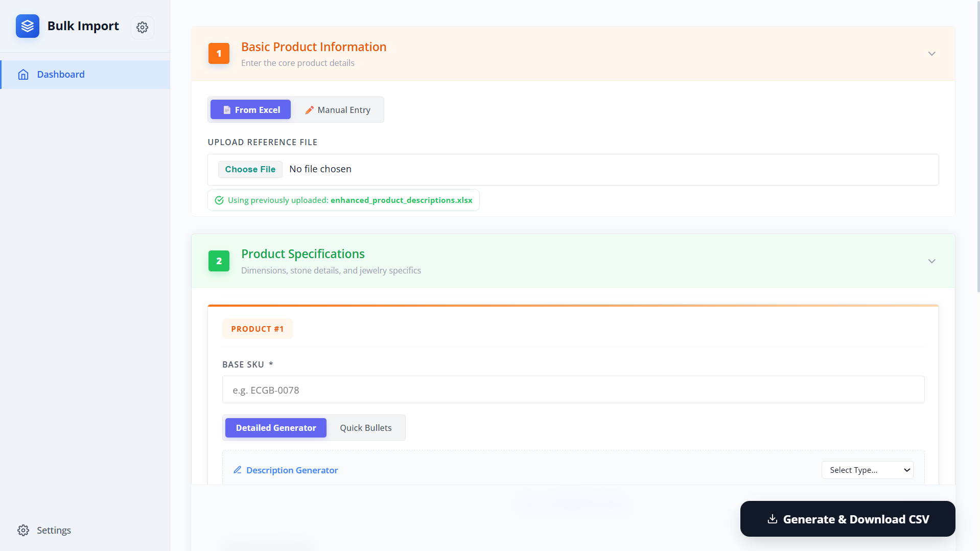Enable the Detailed Generator mode
This screenshot has height=551, width=980.
[275, 428]
